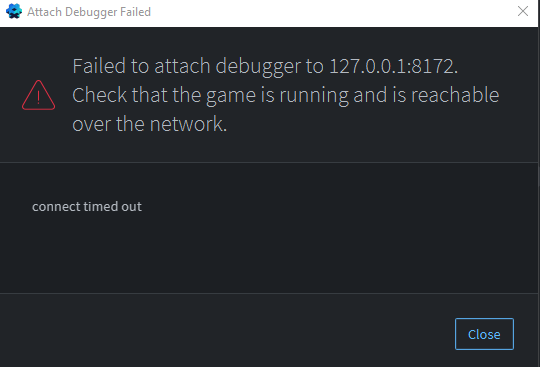Click the red warning triangle icon
Viewport: 540px width, 367px height.
pyautogui.click(x=38, y=95)
